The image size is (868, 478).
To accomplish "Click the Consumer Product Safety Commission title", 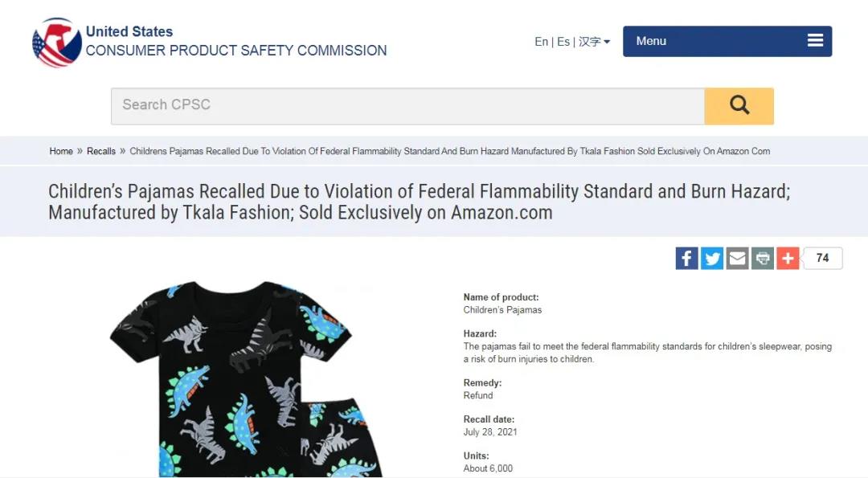I will click(x=236, y=51).
